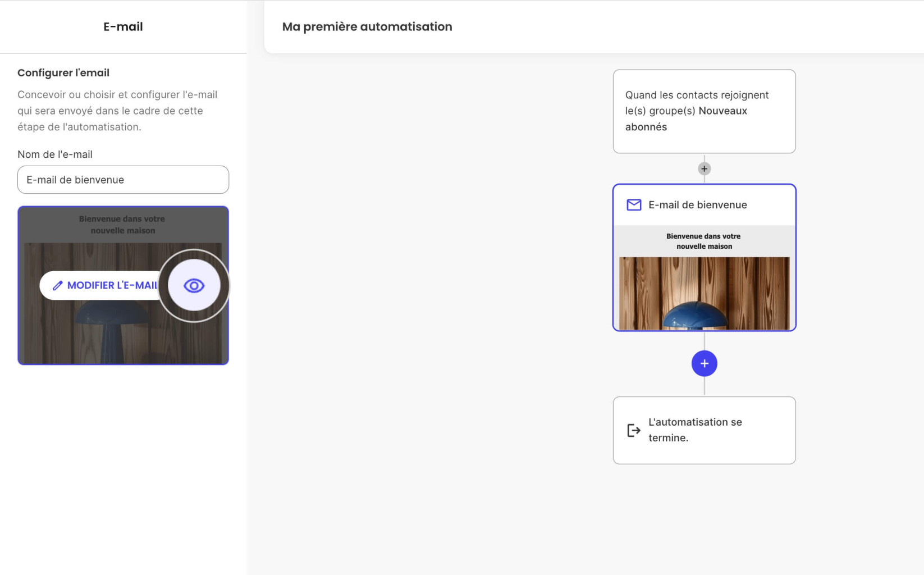This screenshot has width=924, height=575.
Task: Select the trigger card about Nouveaux abonnés
Action: click(704, 111)
